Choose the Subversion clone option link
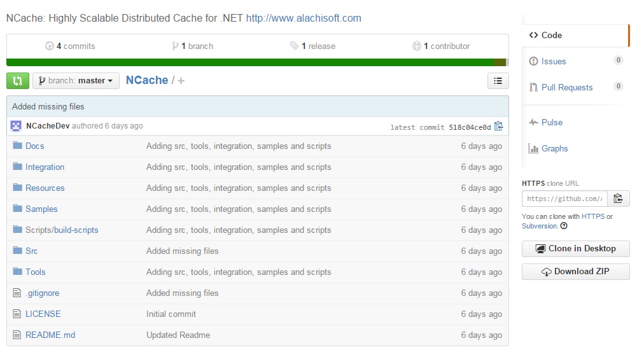This screenshot has width=644, height=350. coord(540,226)
